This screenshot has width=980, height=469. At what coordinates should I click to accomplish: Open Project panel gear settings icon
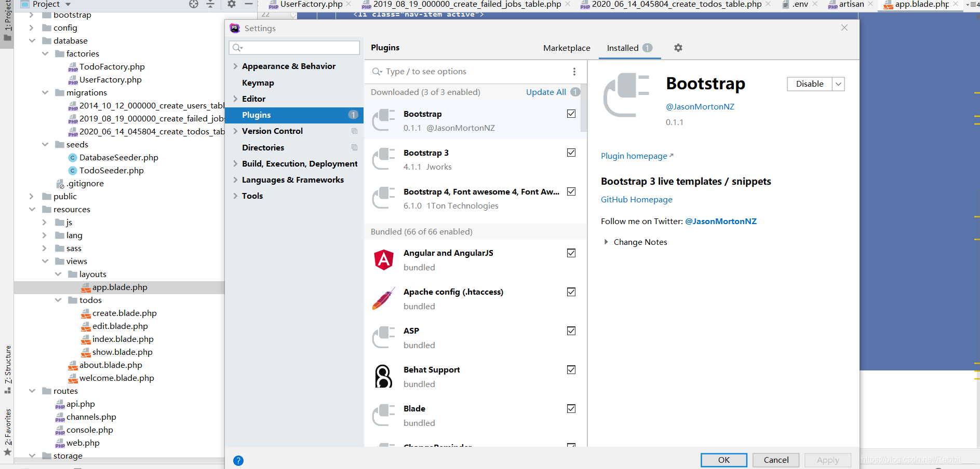(x=232, y=4)
